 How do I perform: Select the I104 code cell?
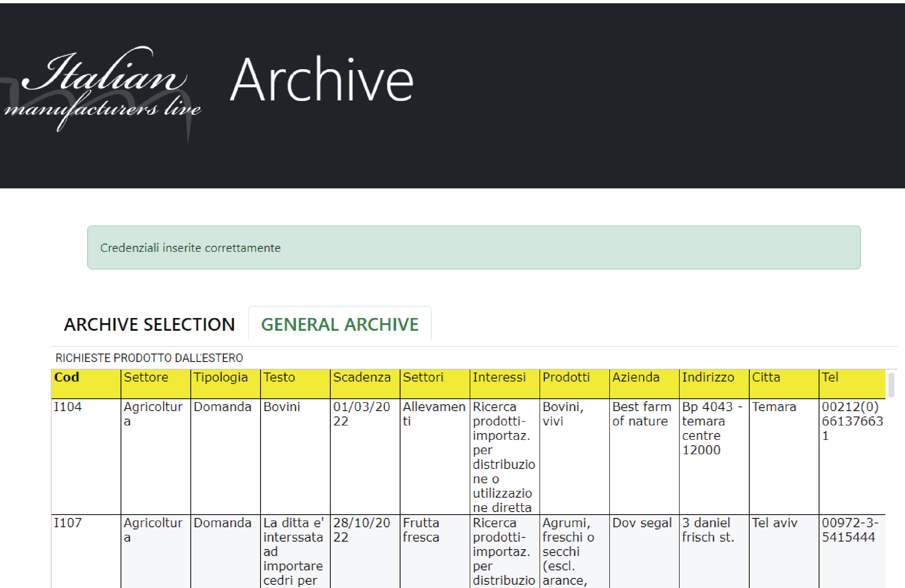coord(86,457)
